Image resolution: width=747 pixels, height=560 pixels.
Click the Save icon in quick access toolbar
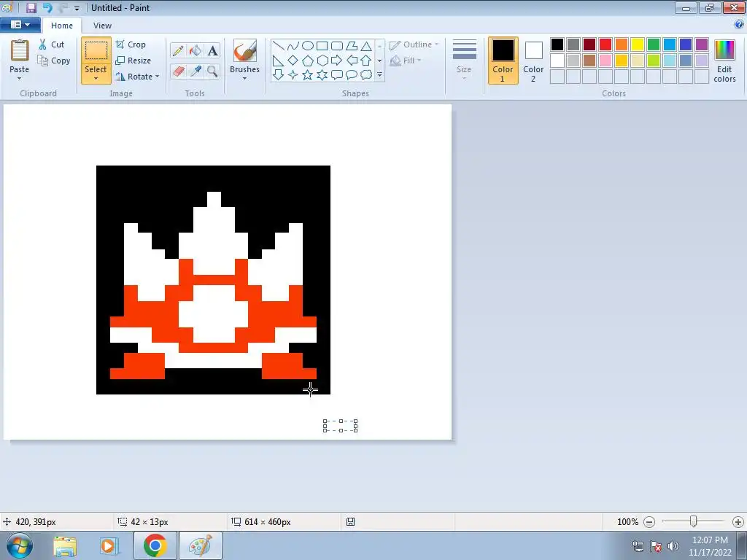[x=31, y=7]
